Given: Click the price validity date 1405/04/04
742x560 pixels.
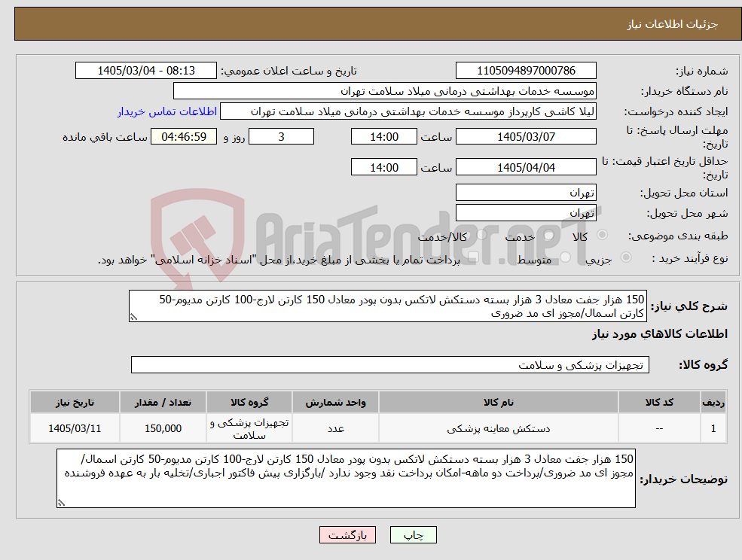Looking at the screenshot, I should [x=526, y=167].
